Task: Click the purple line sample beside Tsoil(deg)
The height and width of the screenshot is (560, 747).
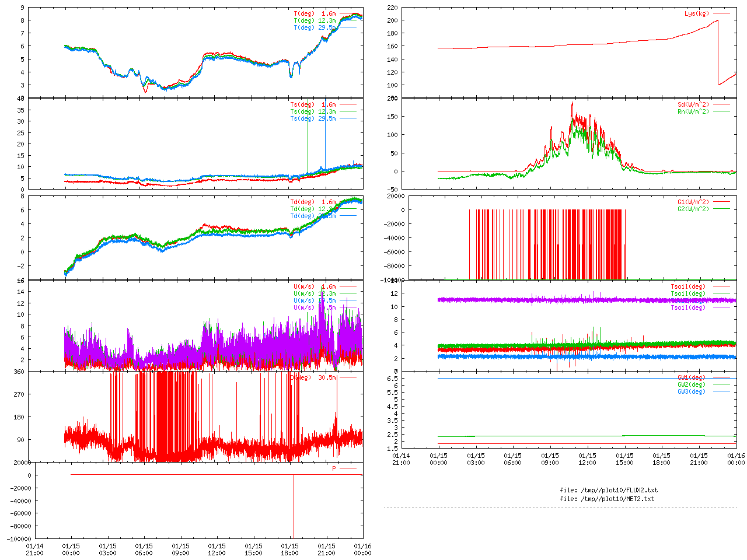Action: [721, 307]
